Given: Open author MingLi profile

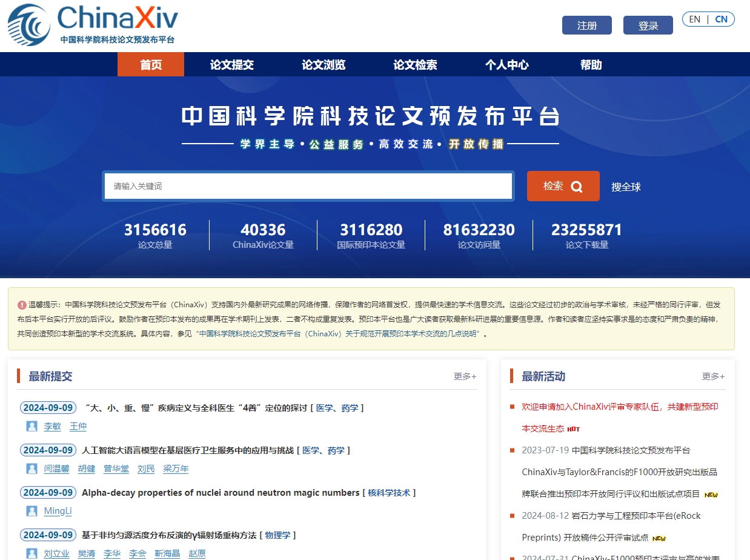Looking at the screenshot, I should point(58,512).
